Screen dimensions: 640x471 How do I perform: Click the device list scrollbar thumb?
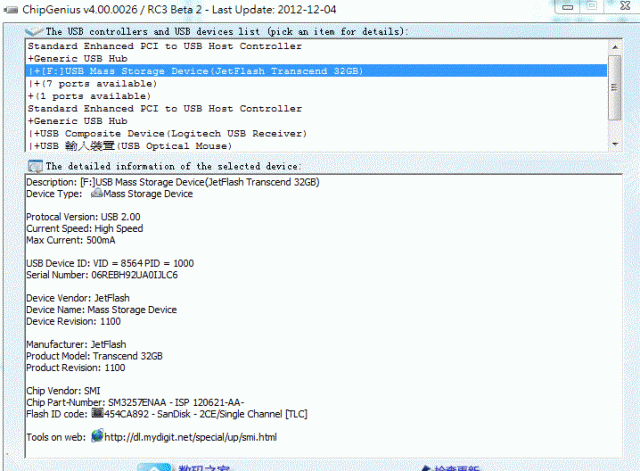coord(615,87)
